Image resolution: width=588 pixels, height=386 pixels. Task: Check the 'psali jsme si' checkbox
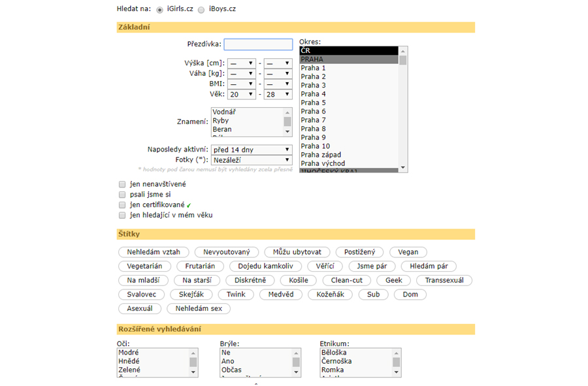coord(122,195)
